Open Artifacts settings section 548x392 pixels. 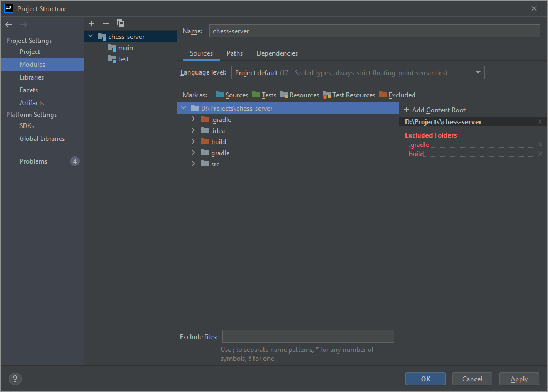tap(32, 103)
